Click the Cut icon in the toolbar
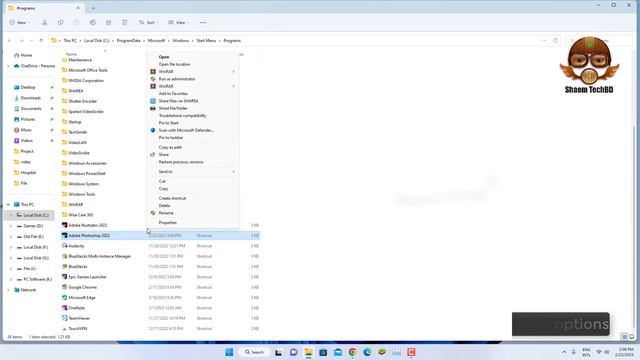Viewport: 640px width, 360px height. tap(44, 22)
